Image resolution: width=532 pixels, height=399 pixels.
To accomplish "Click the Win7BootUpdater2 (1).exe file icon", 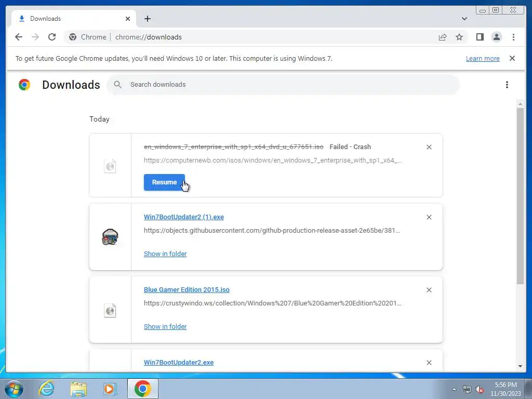I will pyautogui.click(x=110, y=237).
